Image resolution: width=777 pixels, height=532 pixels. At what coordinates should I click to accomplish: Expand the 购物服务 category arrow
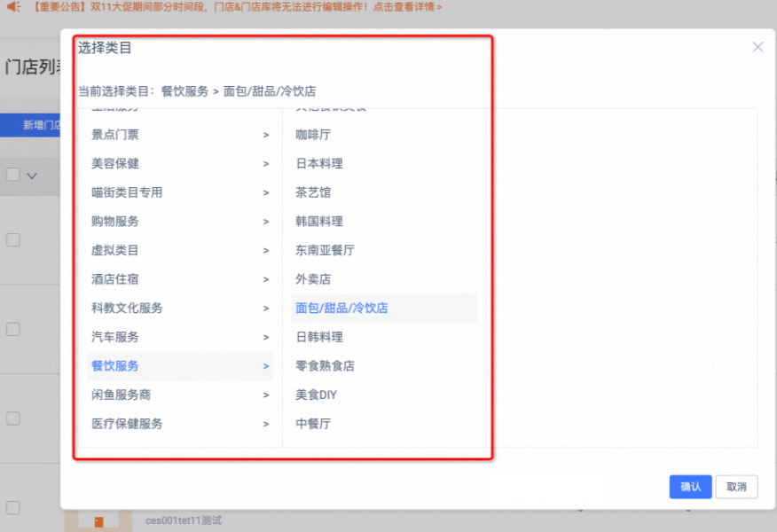coord(265,221)
